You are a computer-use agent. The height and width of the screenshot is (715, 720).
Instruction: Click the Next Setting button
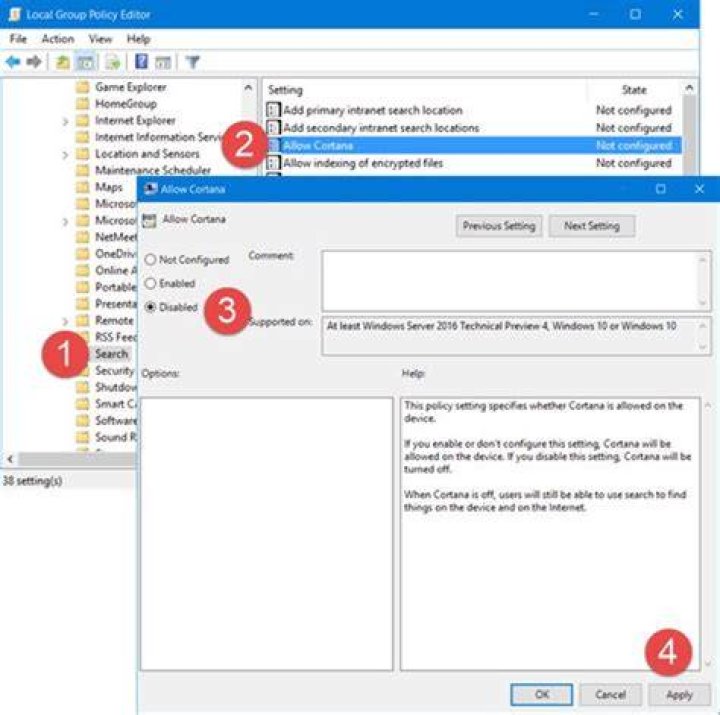(x=592, y=226)
